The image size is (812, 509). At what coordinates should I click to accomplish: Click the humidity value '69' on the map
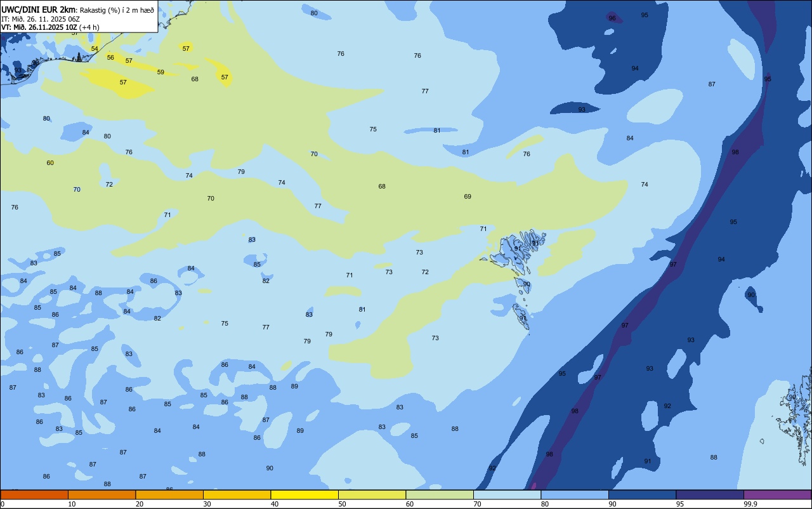pyautogui.click(x=468, y=197)
